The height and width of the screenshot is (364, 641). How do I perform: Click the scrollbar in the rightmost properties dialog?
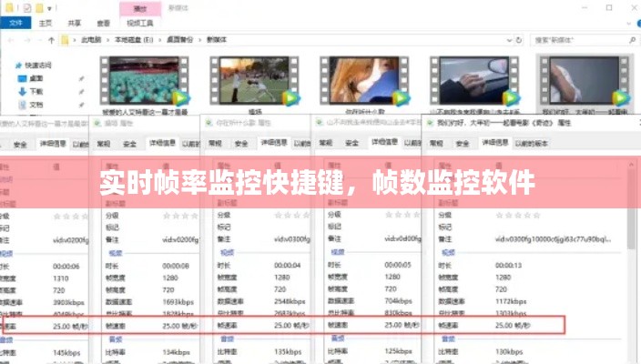tap(632, 227)
